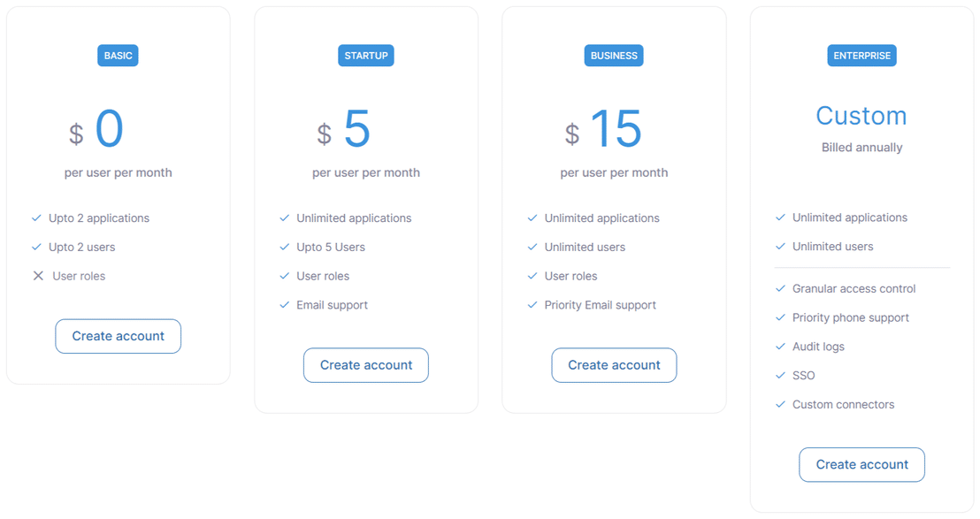This screenshot has width=980, height=519.
Task: Click the Custom pricing heading
Action: (861, 116)
